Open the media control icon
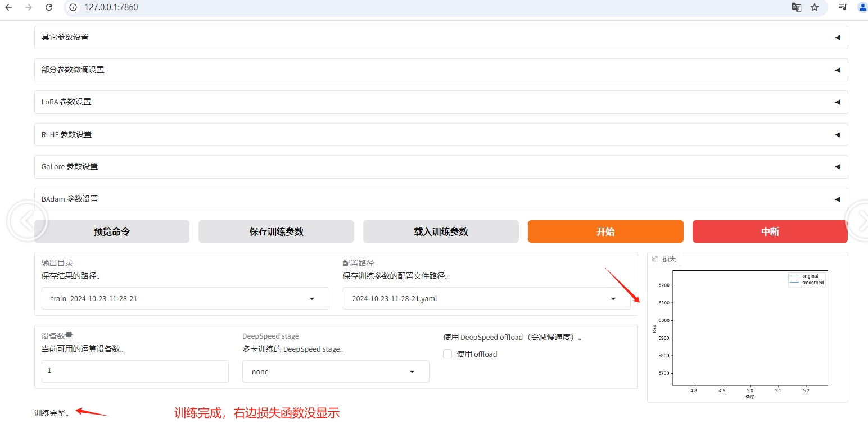The height and width of the screenshot is (432, 868). pos(842,7)
